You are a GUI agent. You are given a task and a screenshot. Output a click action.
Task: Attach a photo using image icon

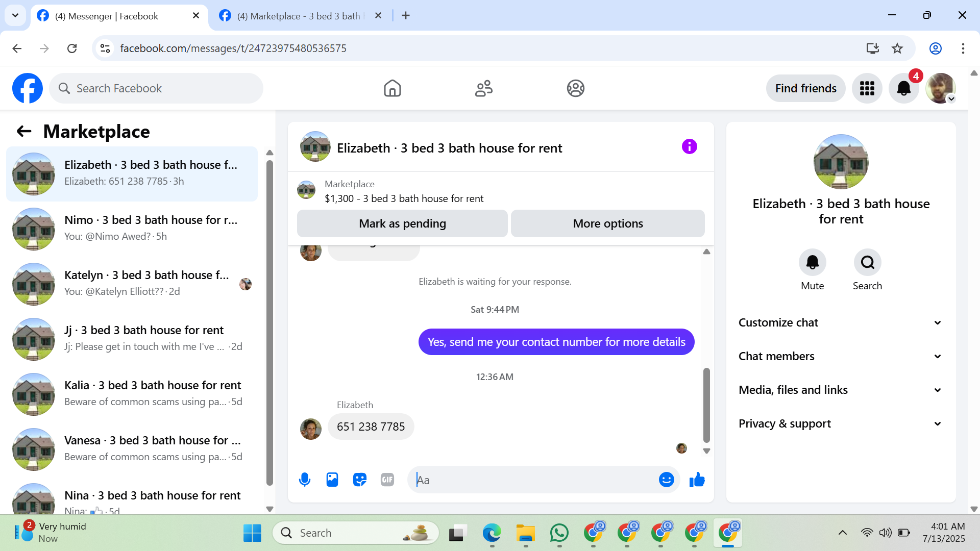click(332, 480)
